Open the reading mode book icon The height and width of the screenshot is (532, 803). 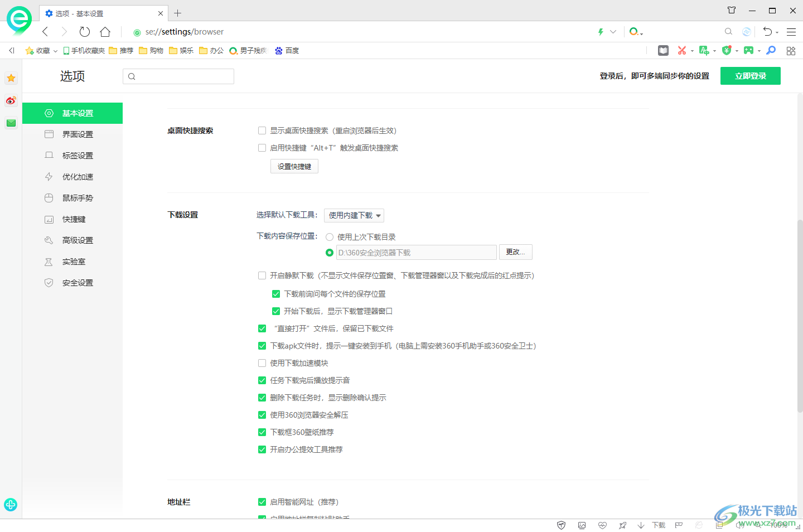[663, 50]
